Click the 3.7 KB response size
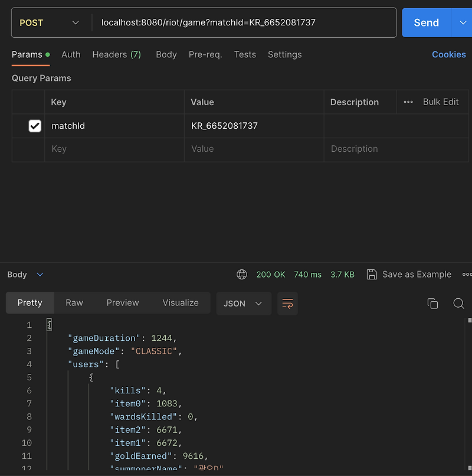The height and width of the screenshot is (476, 472). (342, 275)
